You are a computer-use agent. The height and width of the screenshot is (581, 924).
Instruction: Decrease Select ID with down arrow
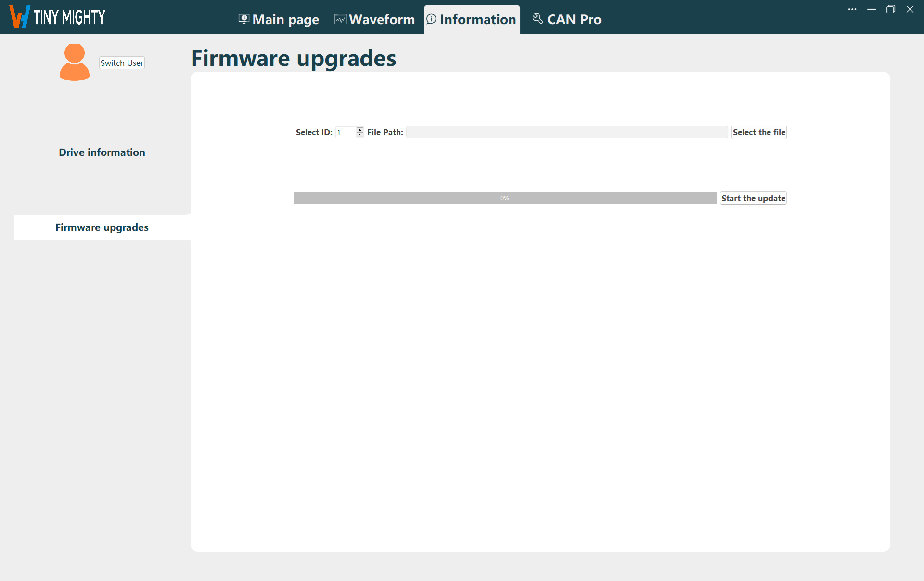click(360, 135)
